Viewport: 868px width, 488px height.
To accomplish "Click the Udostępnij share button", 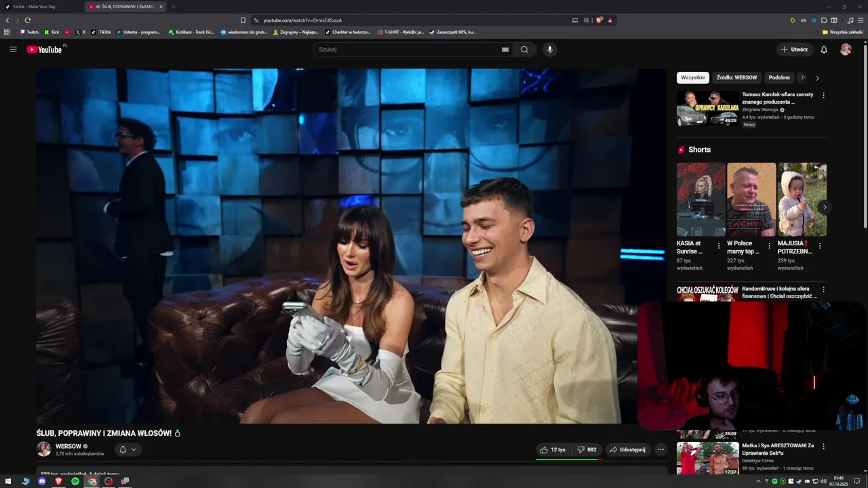I will click(x=627, y=449).
